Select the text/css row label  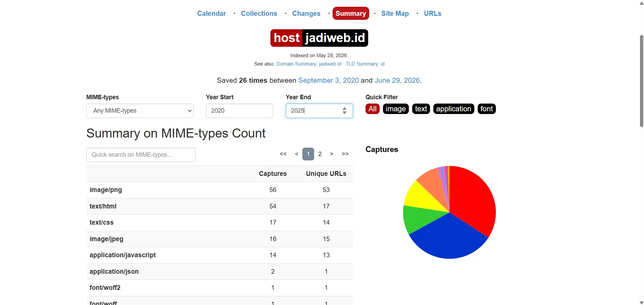pos(101,223)
